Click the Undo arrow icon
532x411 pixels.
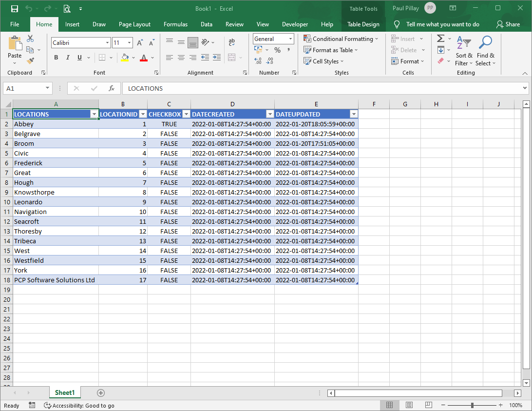[29, 8]
